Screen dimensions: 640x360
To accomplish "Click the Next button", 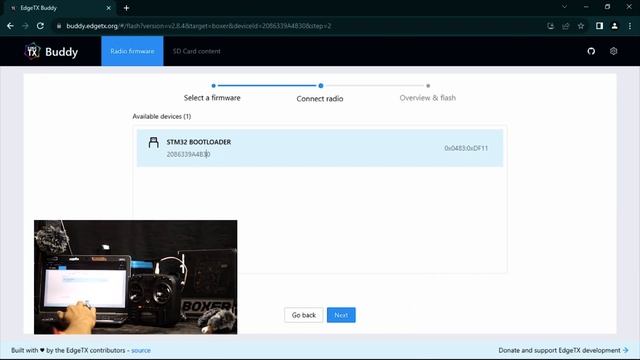I will [341, 315].
